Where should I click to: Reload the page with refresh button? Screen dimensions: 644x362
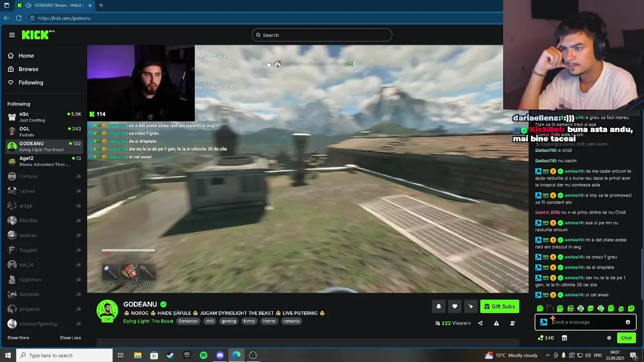click(x=19, y=18)
